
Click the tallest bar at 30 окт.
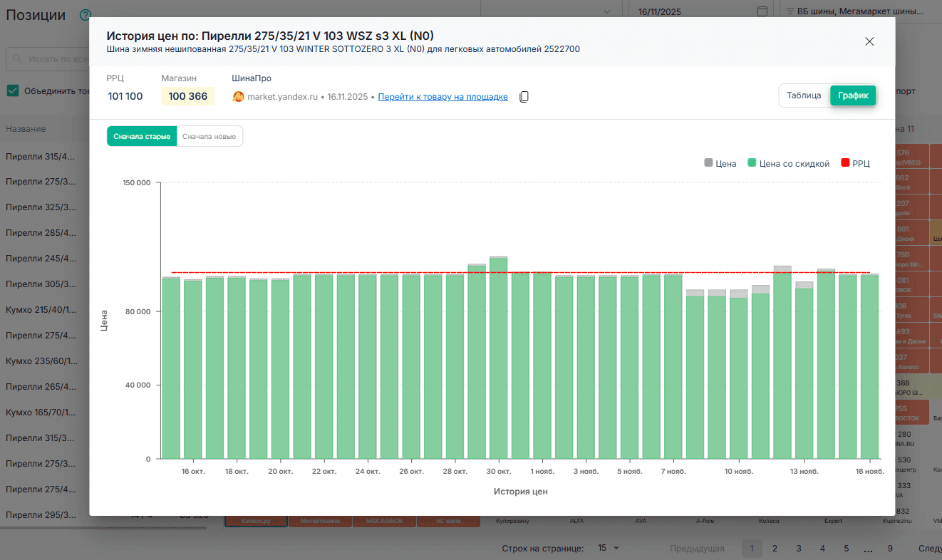pos(498,356)
